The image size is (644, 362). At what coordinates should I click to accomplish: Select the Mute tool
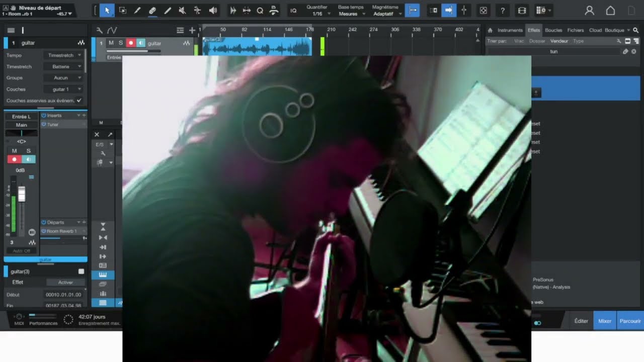[182, 10]
